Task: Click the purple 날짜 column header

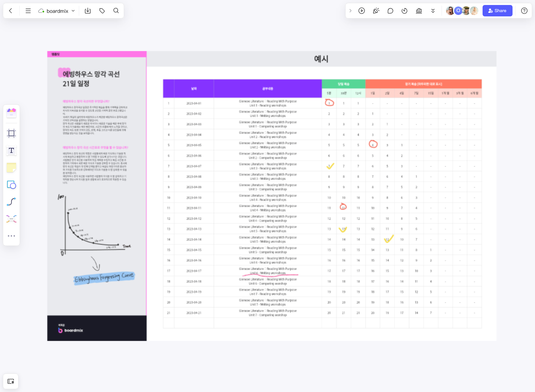Action: point(194,88)
